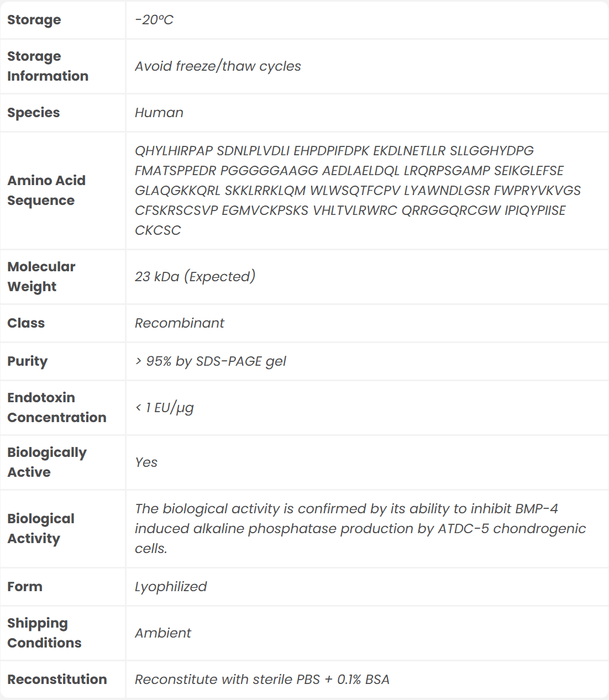Click the "Lyophilized" form value
The image size is (609, 700).
click(171, 587)
